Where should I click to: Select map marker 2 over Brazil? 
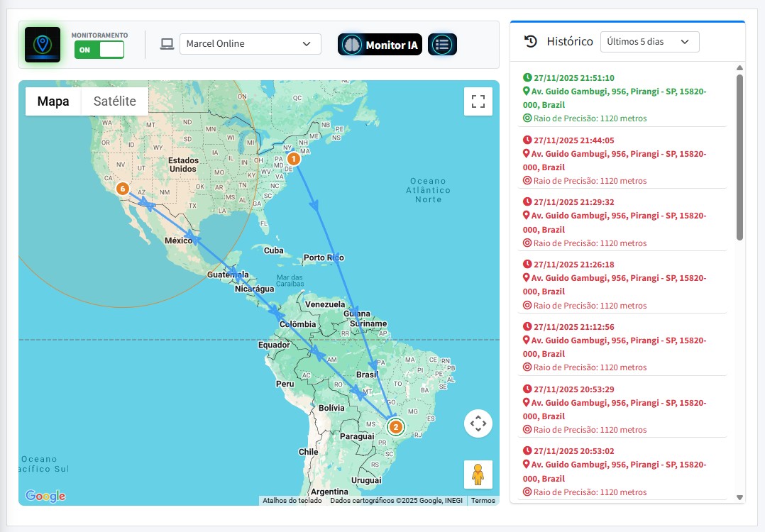[395, 427]
